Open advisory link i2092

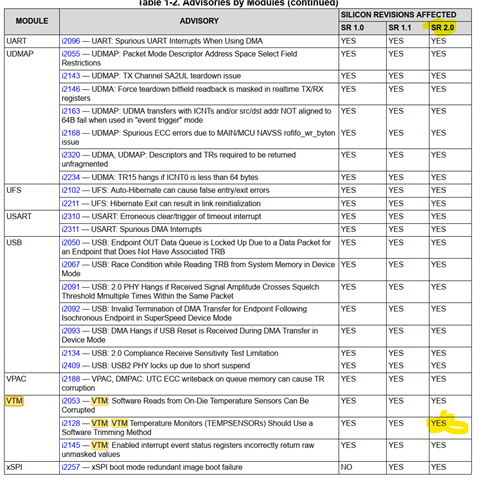click(x=71, y=309)
